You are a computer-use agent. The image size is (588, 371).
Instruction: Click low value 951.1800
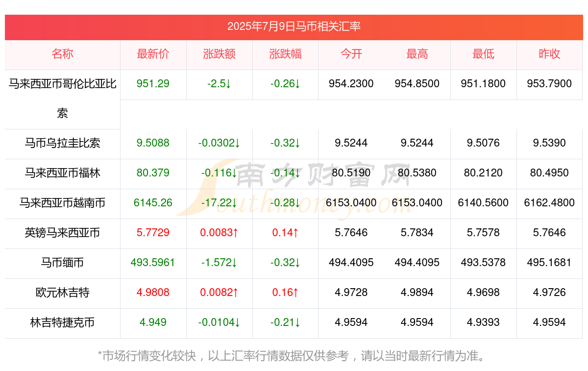pos(484,84)
